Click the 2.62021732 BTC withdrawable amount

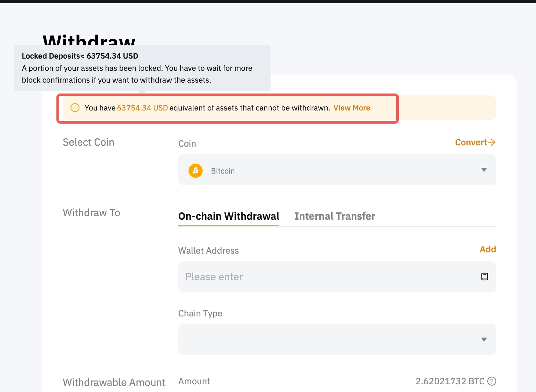point(450,381)
